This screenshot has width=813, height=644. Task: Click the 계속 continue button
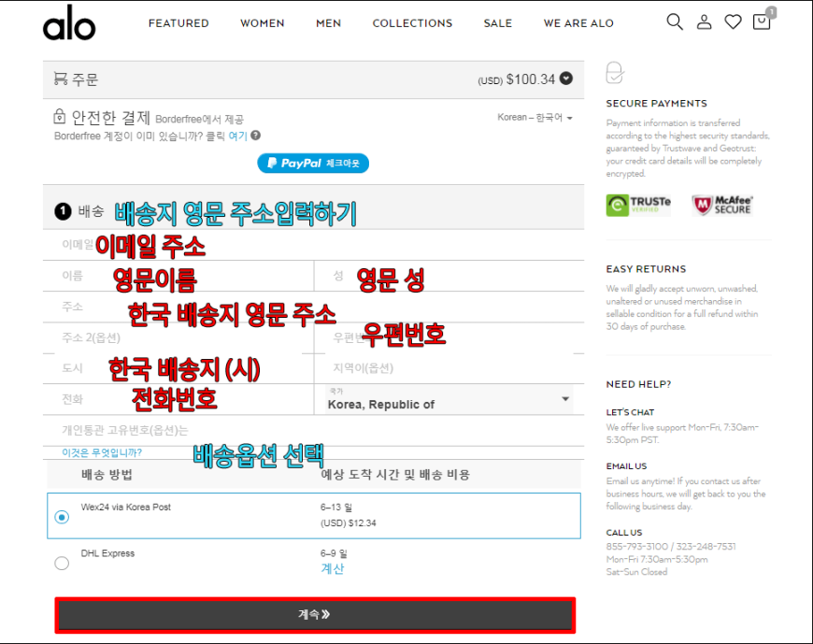315,615
